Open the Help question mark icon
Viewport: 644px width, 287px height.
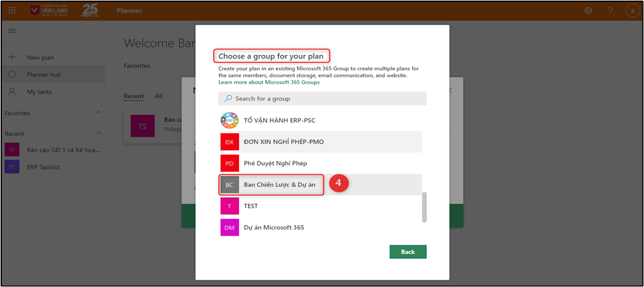[x=610, y=11]
